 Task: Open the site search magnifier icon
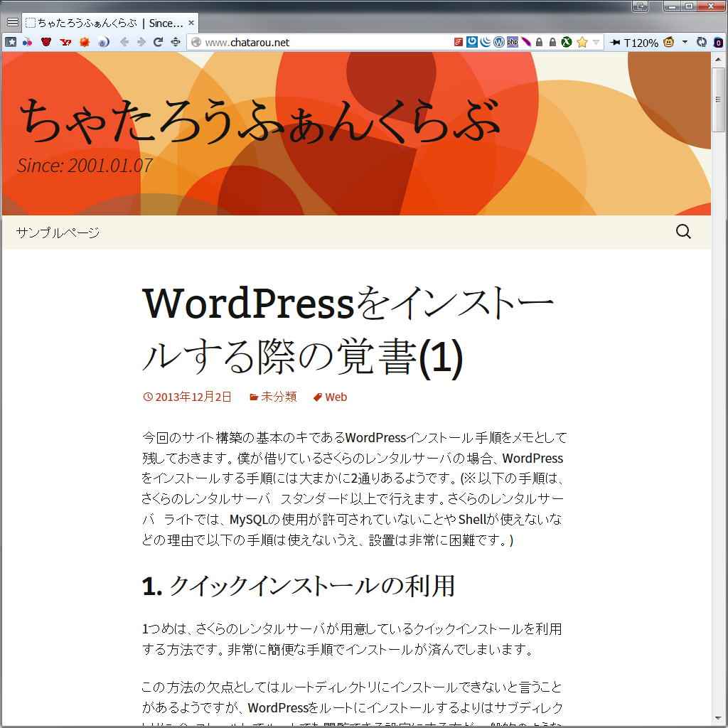click(x=683, y=231)
